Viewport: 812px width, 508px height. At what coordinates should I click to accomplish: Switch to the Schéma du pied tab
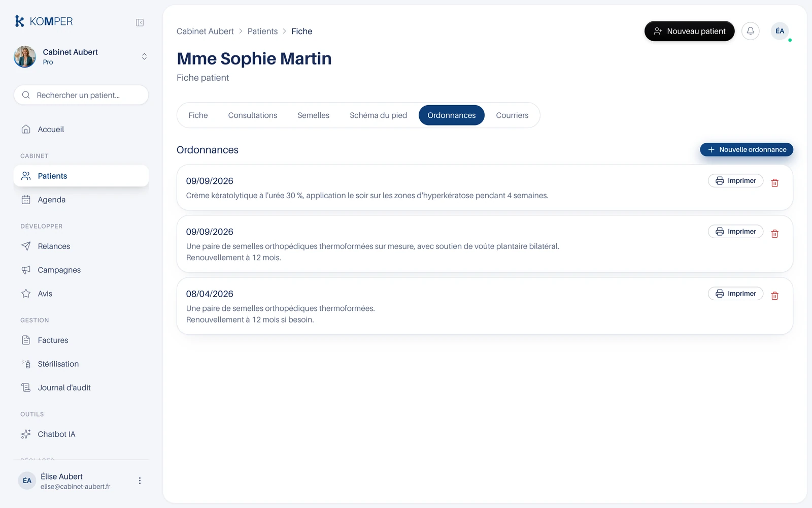pos(378,115)
